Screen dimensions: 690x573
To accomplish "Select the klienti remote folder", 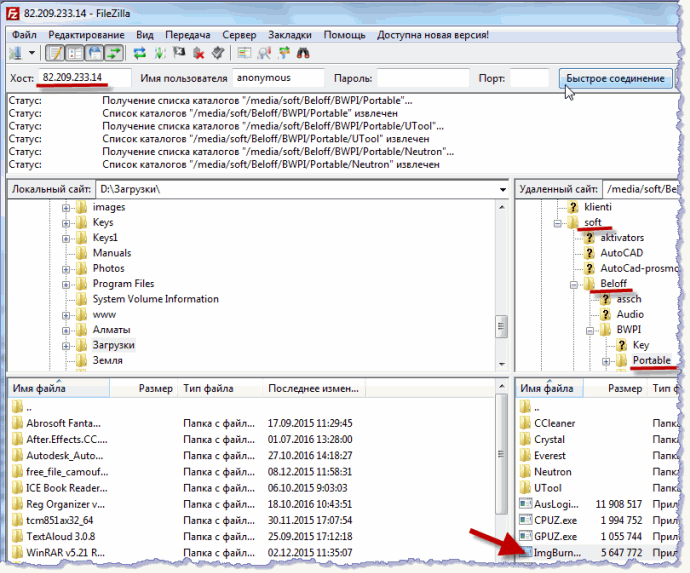I will (x=598, y=207).
